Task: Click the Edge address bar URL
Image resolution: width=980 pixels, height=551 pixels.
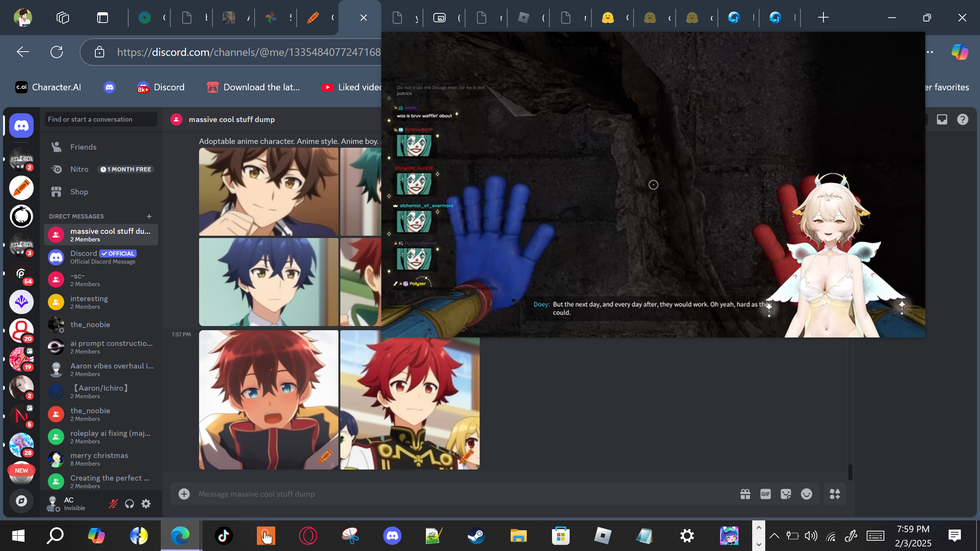Action: 249,52
